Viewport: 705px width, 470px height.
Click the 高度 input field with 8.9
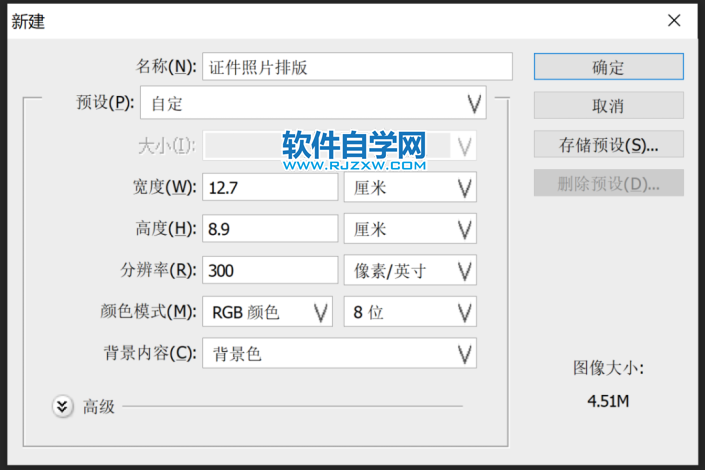270,229
